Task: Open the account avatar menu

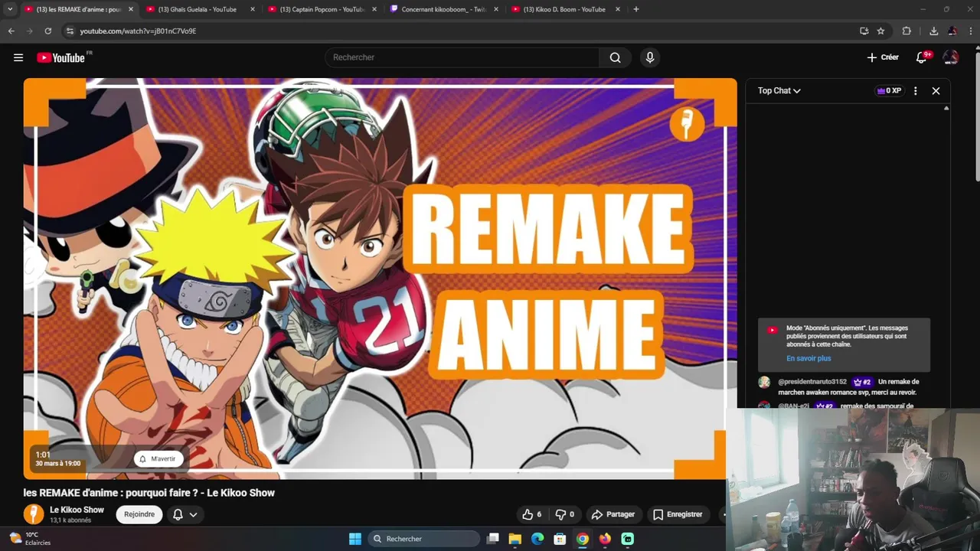Action: (x=951, y=57)
